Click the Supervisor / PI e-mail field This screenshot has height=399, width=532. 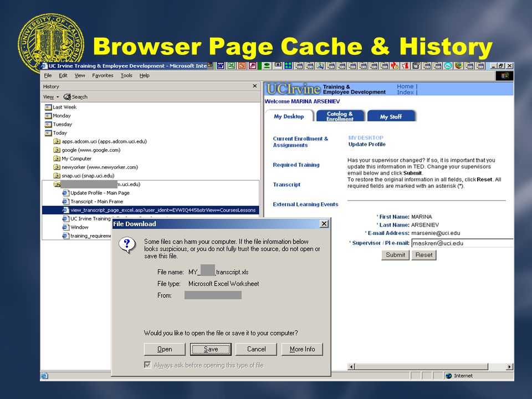(462, 243)
